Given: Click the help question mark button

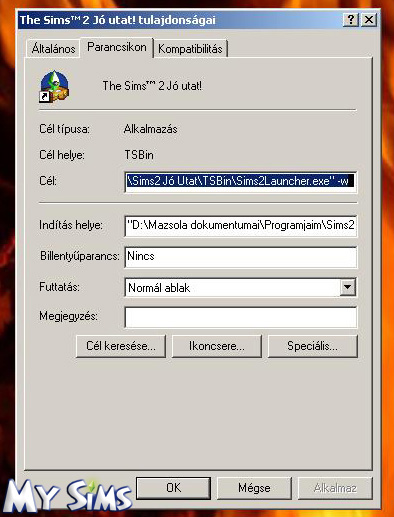Looking at the screenshot, I should [x=351, y=20].
